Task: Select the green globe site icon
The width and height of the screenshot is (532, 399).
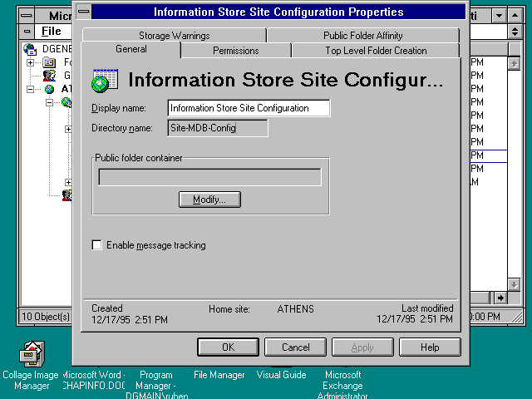Action: pyautogui.click(x=50, y=89)
